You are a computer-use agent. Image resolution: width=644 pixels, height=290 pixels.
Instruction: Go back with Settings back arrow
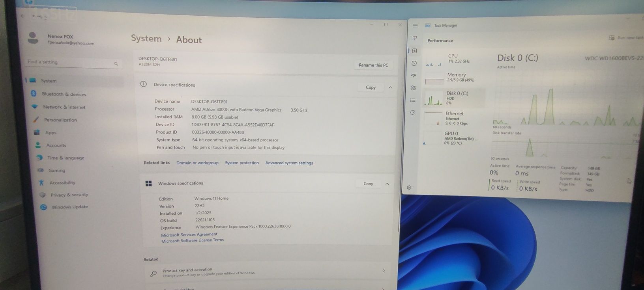click(x=23, y=16)
